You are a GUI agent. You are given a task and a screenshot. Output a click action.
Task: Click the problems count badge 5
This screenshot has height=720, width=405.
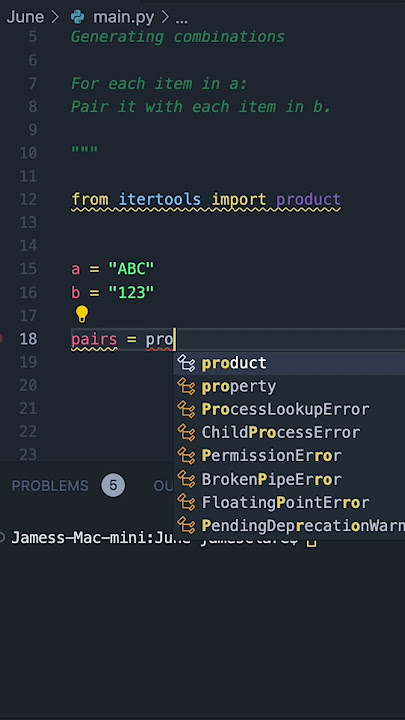click(113, 486)
